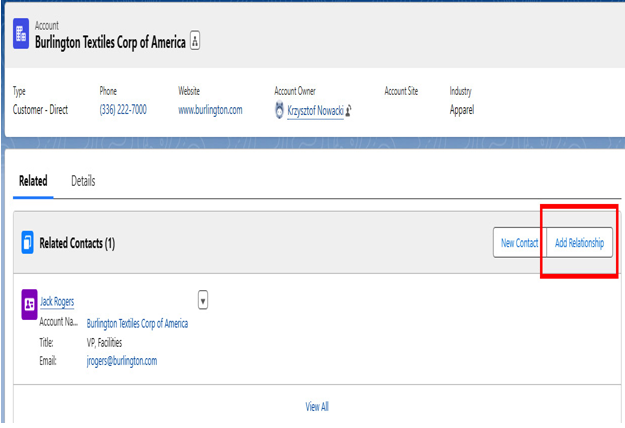
Task: Switch to the Details tab
Action: click(x=83, y=181)
